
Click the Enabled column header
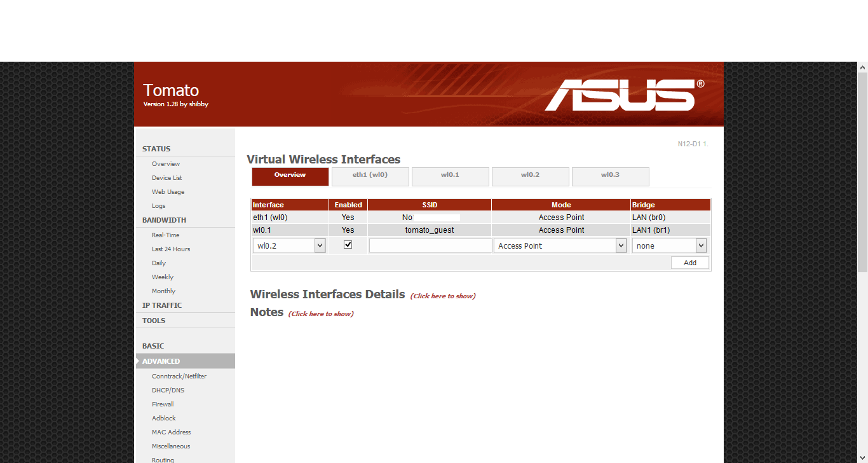[x=348, y=205]
